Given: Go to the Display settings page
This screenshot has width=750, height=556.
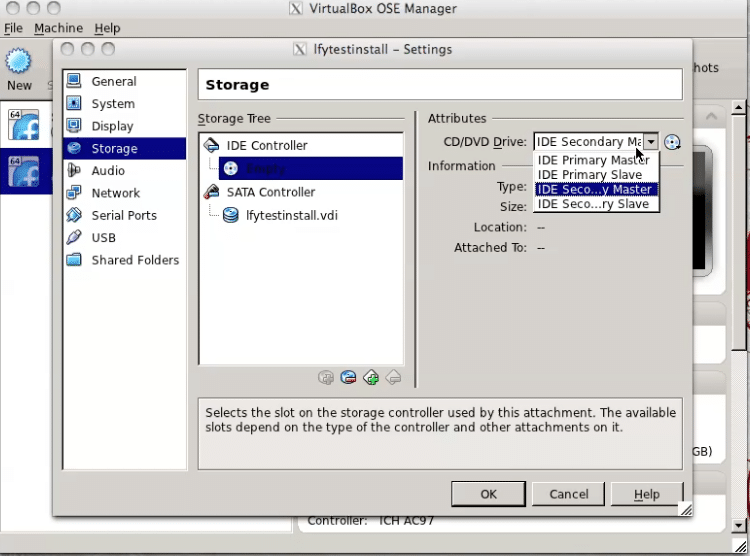Looking at the screenshot, I should click(x=112, y=126).
